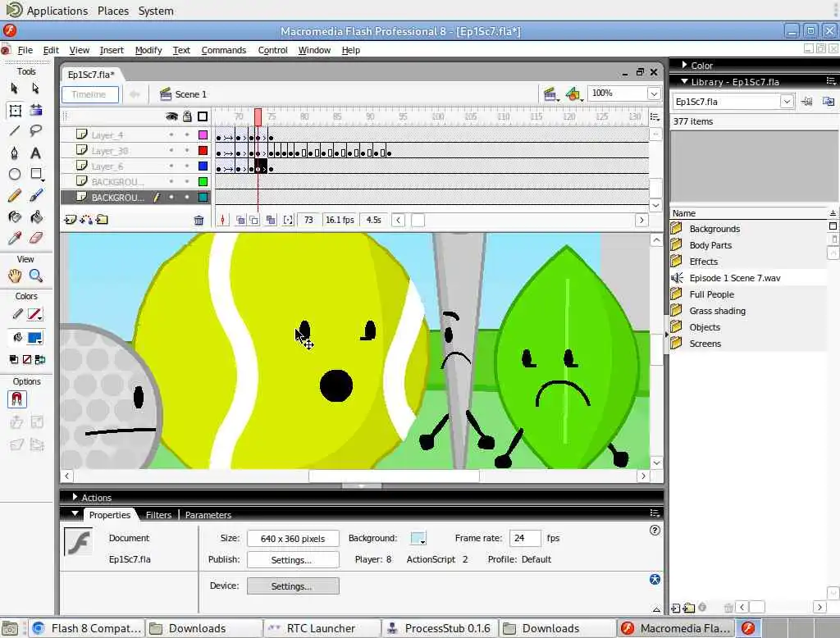Viewport: 840px width, 638px height.
Task: Click the Edit Multiple Frames icon
Action: pyautogui.click(x=271, y=220)
